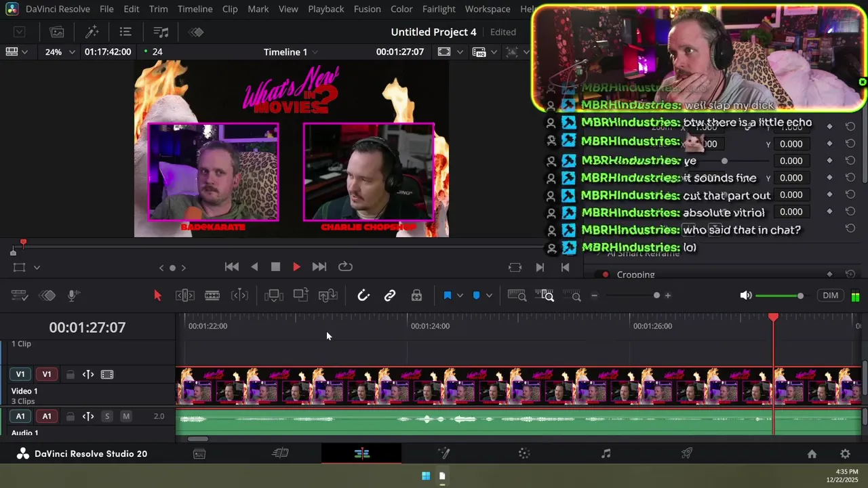Open the Timeline menu
The image size is (868, 488).
click(195, 9)
